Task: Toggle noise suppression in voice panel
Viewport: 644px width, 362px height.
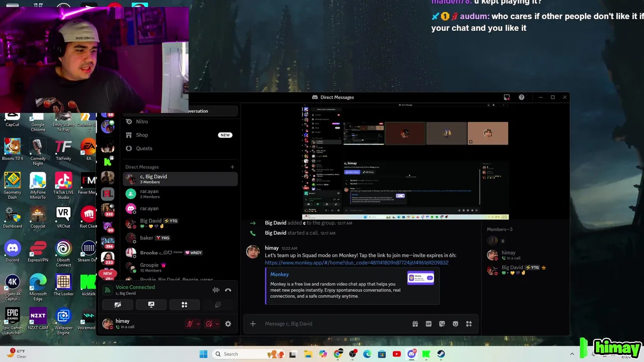Action: click(216, 290)
